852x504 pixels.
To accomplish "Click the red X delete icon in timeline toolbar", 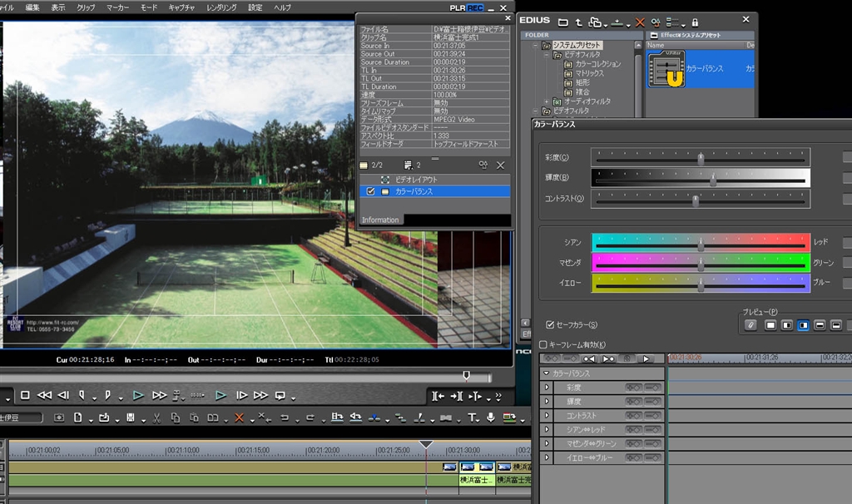I will coord(239,418).
